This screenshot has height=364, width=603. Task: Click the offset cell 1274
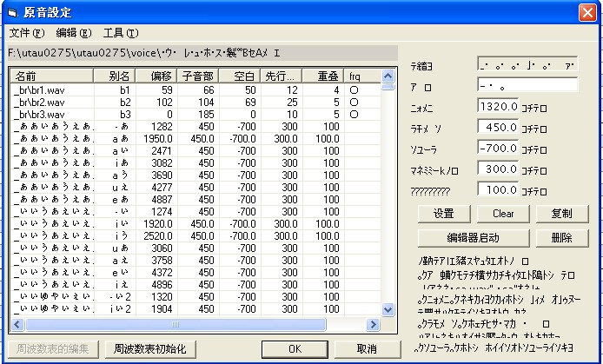coord(162,212)
